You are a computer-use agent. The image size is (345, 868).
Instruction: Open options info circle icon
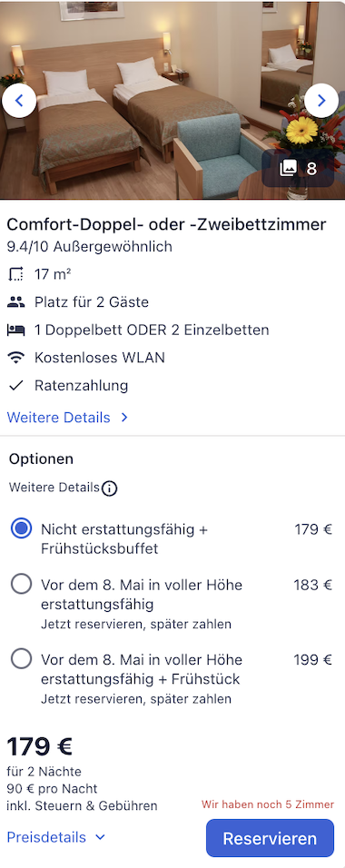click(110, 488)
